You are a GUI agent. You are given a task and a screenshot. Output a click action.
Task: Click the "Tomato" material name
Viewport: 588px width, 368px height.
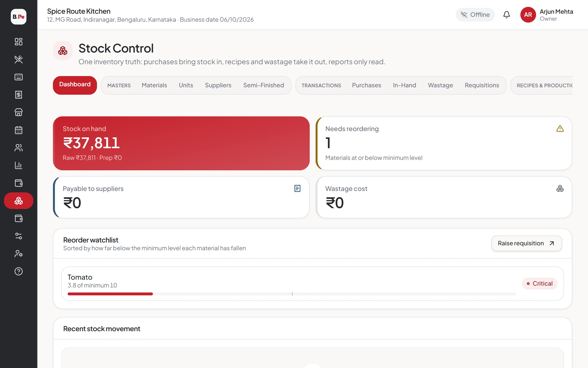80,277
